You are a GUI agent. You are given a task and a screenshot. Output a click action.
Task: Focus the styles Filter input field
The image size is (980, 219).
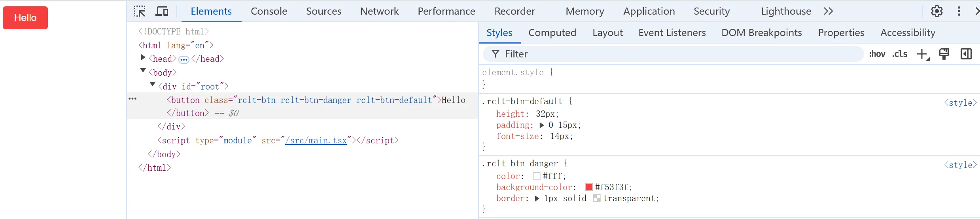[673, 54]
